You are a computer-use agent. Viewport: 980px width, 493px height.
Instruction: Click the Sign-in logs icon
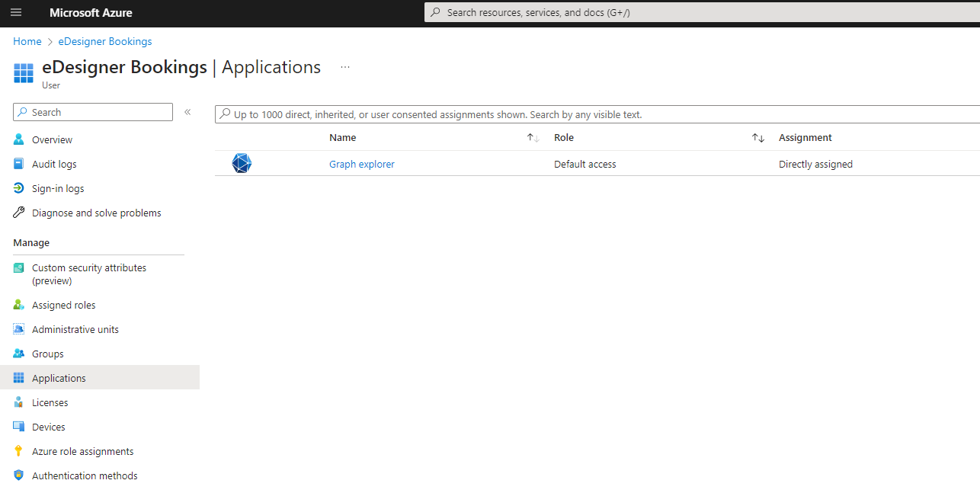coord(19,189)
